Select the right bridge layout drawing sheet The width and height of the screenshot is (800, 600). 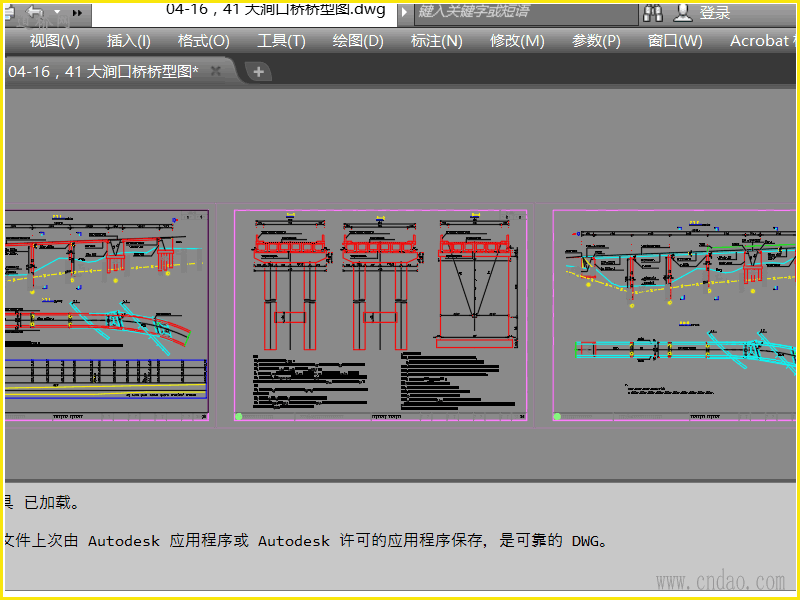(x=674, y=315)
